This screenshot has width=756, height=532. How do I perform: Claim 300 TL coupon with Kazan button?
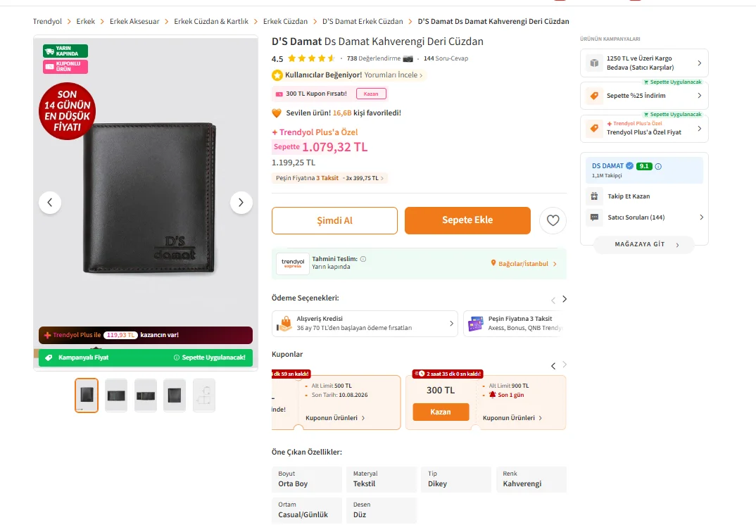tap(441, 412)
